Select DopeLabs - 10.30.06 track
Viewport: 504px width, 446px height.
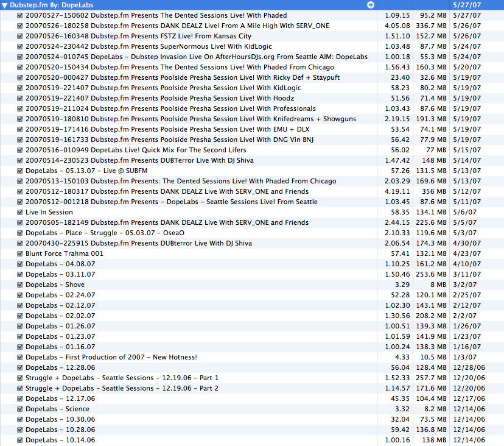tap(60, 419)
